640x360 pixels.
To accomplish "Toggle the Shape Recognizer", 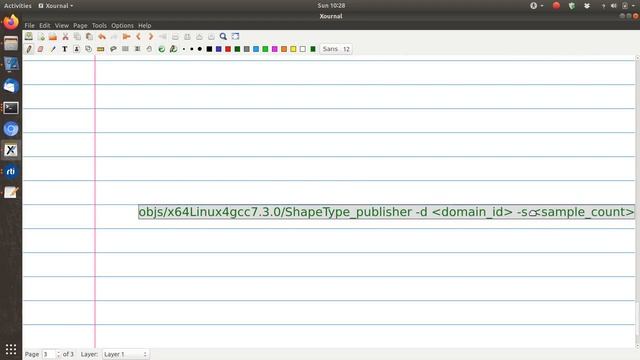I will pyautogui.click(x=89, y=49).
